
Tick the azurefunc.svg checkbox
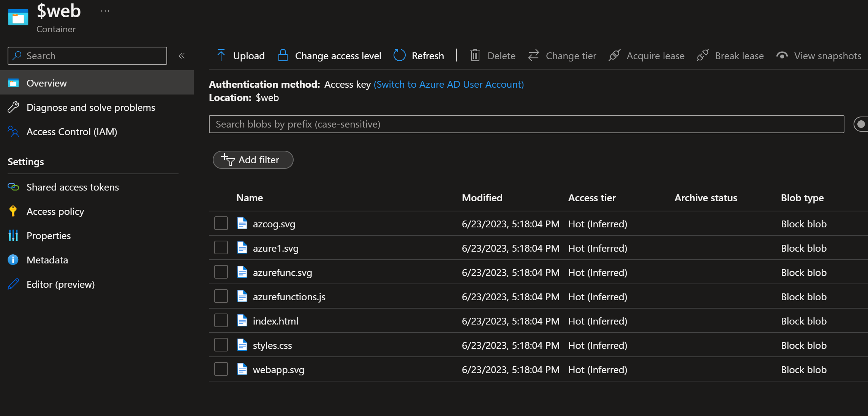coord(221,272)
